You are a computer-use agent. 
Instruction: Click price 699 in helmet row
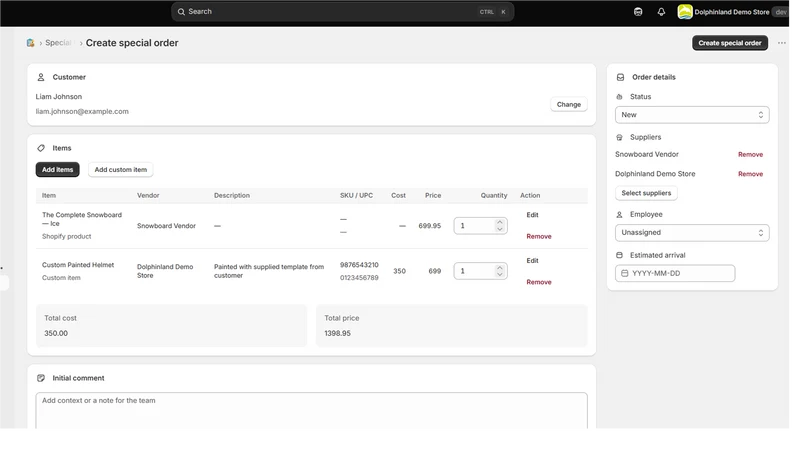(x=435, y=271)
